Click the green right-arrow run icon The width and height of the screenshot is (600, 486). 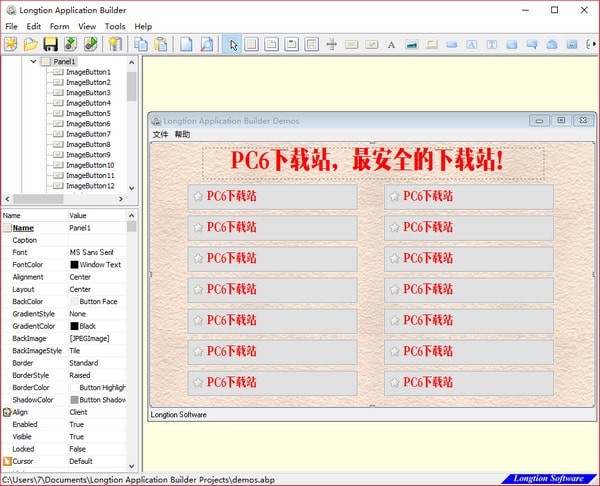click(x=91, y=44)
